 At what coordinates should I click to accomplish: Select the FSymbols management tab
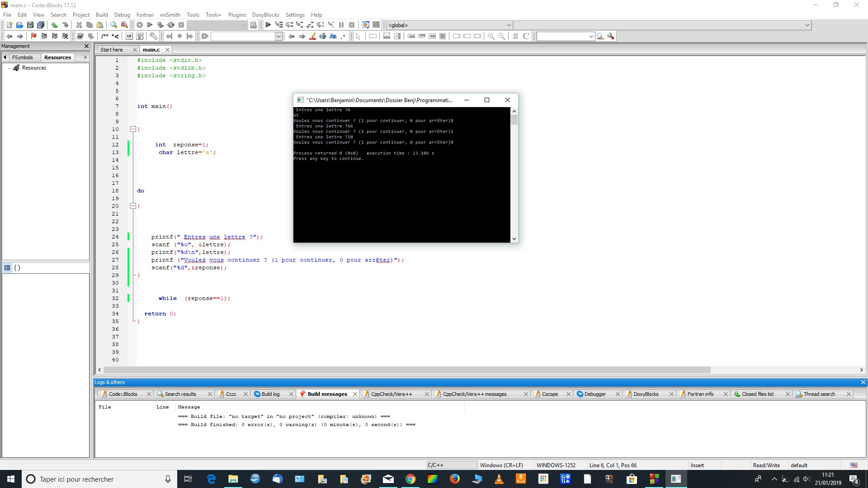(x=22, y=57)
